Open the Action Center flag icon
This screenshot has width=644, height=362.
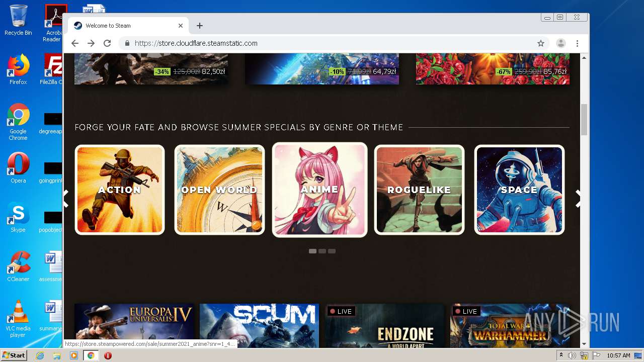pos(596,355)
